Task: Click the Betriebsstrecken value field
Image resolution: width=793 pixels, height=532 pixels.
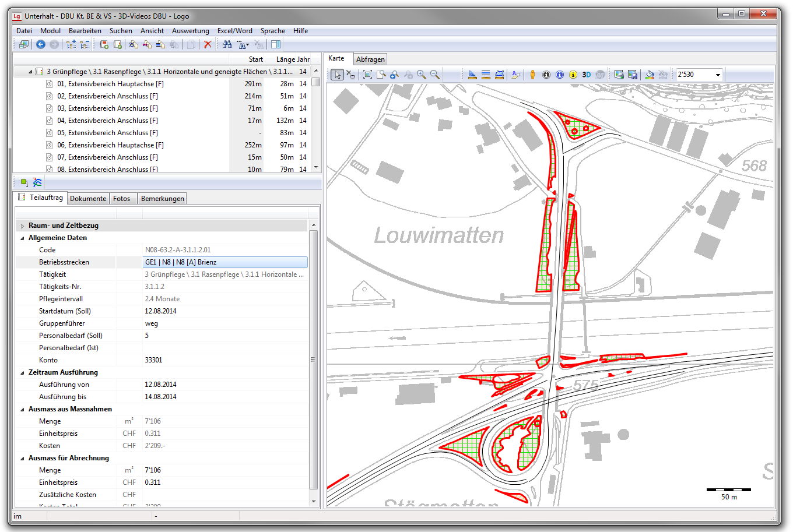Action: click(x=224, y=262)
